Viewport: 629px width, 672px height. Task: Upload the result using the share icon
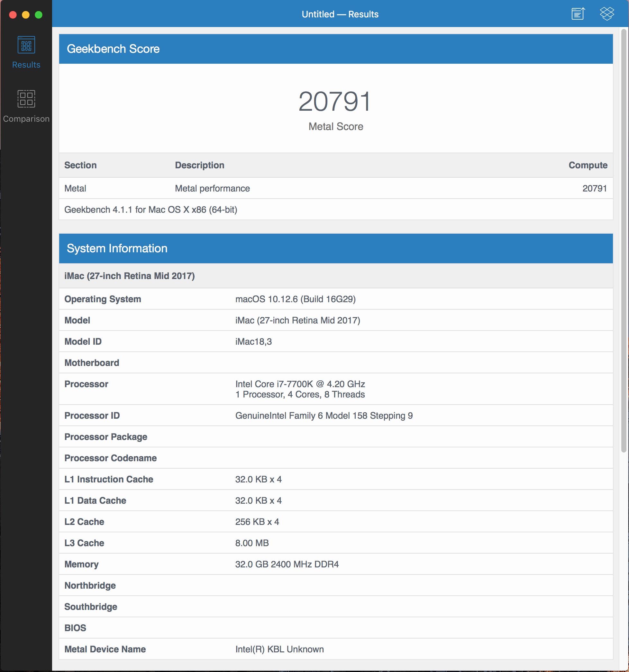point(578,14)
